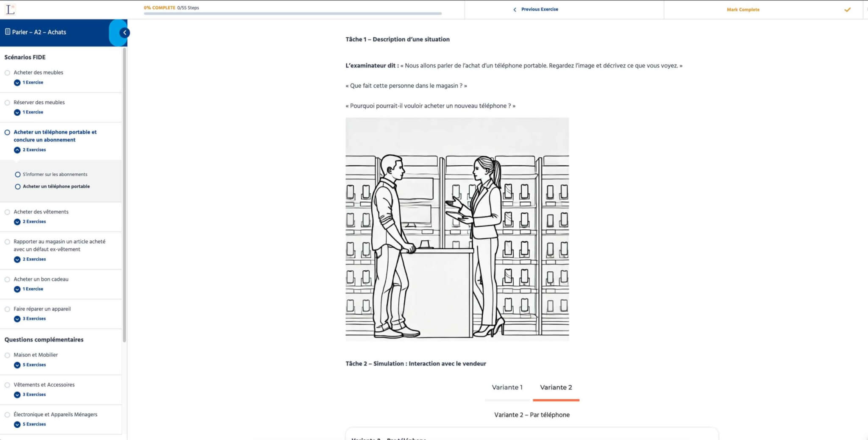Open the Variante 2 tab
Image resolution: width=868 pixels, height=440 pixels.
pos(556,387)
